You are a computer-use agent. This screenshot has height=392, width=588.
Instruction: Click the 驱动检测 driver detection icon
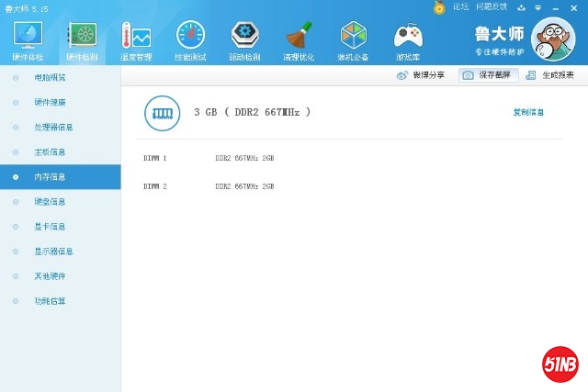pos(244,39)
